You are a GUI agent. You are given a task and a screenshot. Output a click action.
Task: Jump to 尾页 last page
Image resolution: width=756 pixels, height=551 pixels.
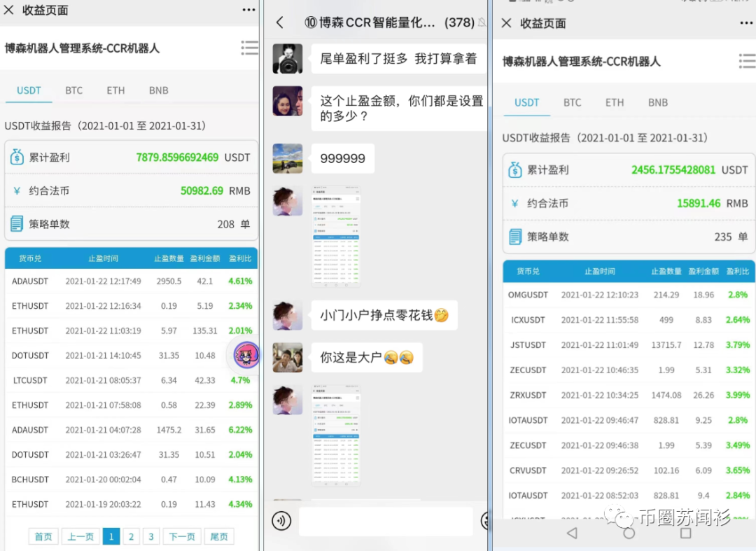pyautogui.click(x=219, y=536)
